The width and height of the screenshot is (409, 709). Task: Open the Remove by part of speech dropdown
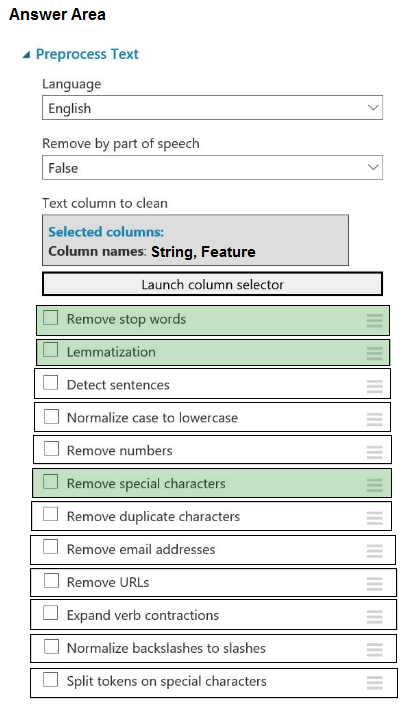(212, 167)
